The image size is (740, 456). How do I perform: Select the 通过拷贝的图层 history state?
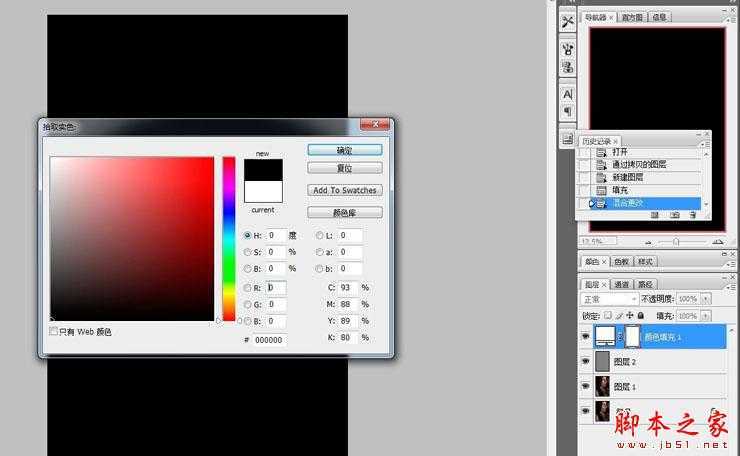click(641, 165)
